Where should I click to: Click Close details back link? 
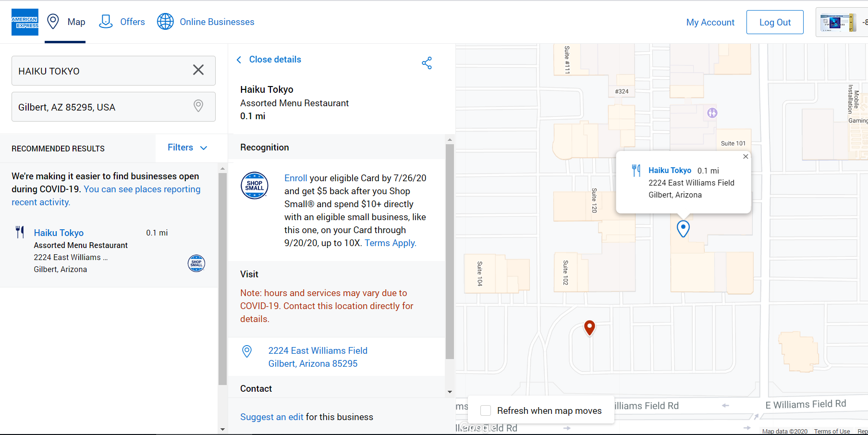[x=275, y=60]
